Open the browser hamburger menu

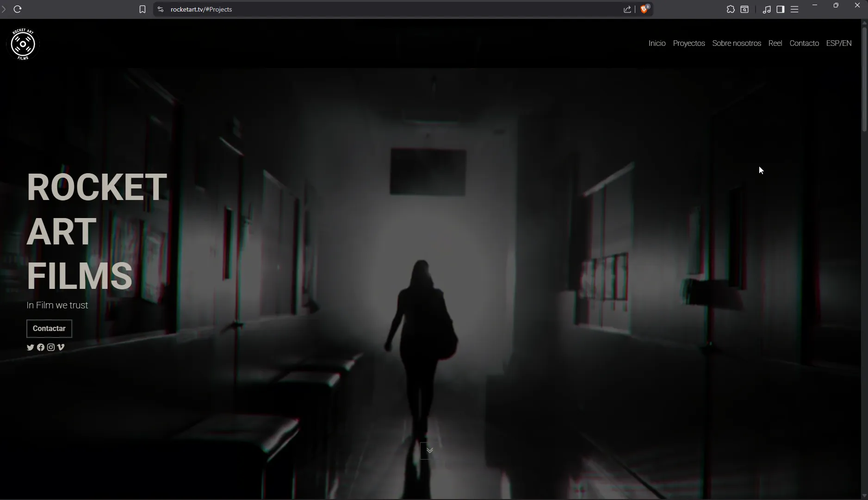pos(795,9)
